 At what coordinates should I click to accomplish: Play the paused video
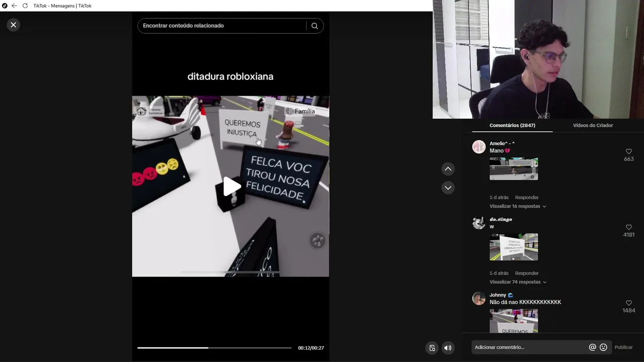coord(231,187)
